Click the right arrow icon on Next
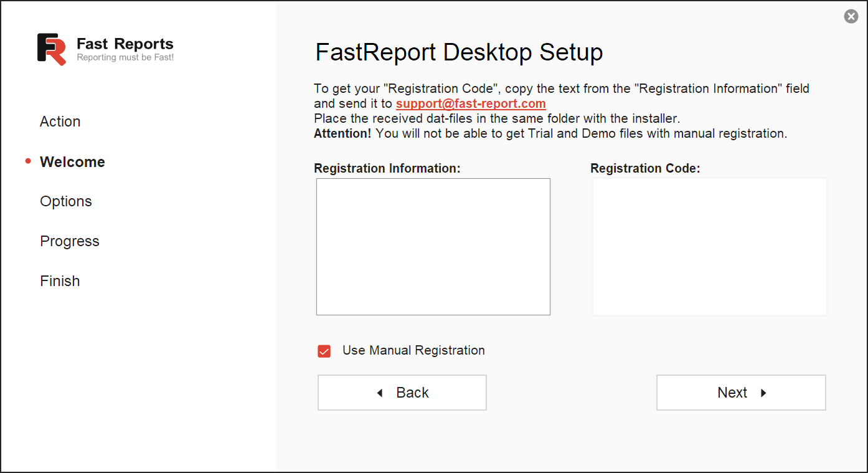The width and height of the screenshot is (868, 473). point(763,393)
